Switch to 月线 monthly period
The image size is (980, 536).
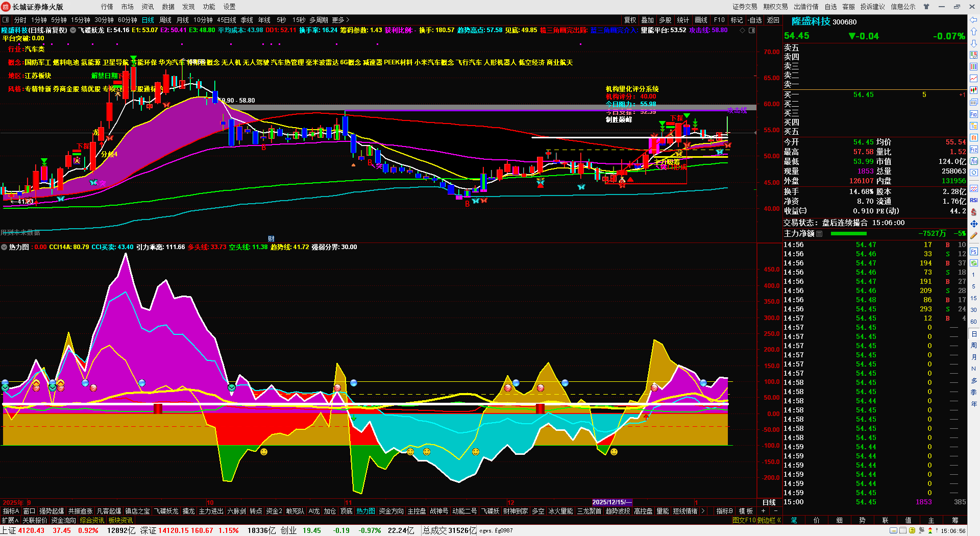pyautogui.click(x=183, y=20)
